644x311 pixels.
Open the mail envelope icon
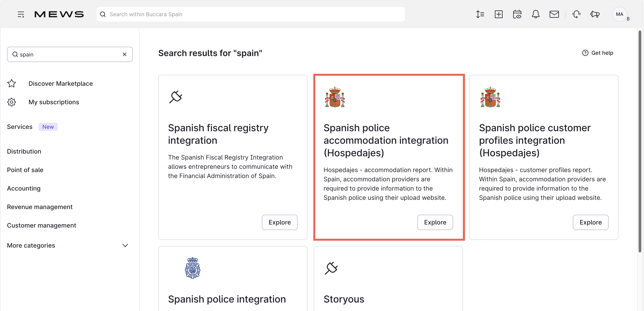tap(554, 14)
